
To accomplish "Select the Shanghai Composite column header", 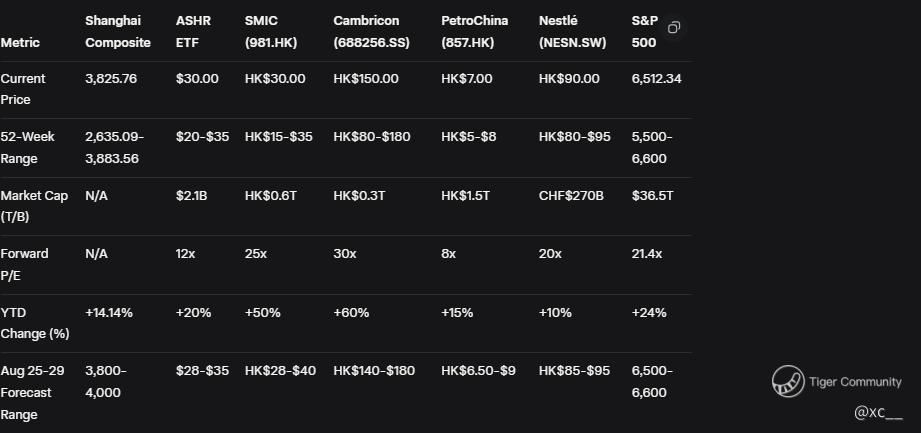I will (118, 32).
